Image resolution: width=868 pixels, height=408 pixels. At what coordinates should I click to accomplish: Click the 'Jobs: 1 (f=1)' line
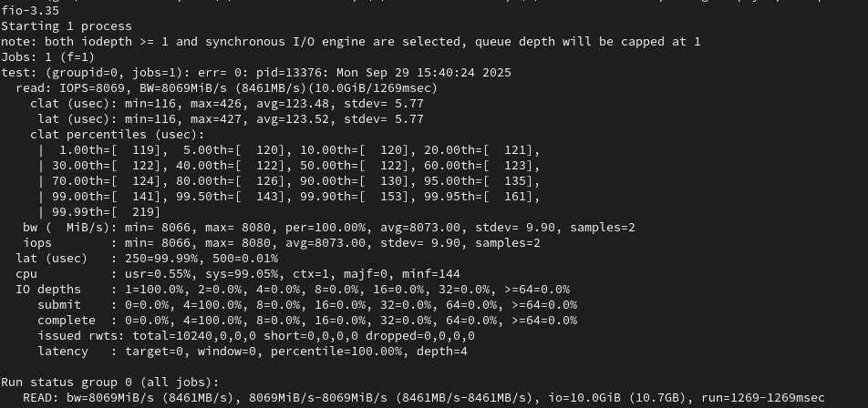click(x=47, y=57)
